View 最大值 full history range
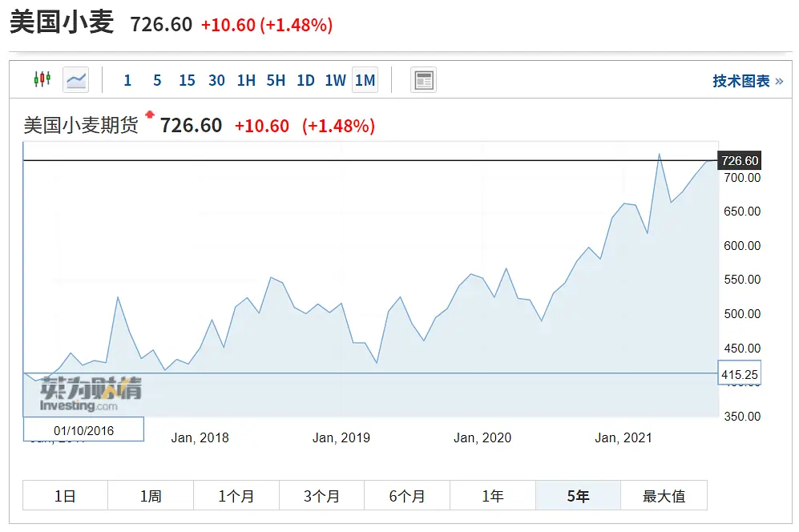This screenshot has width=799, height=532. click(664, 496)
